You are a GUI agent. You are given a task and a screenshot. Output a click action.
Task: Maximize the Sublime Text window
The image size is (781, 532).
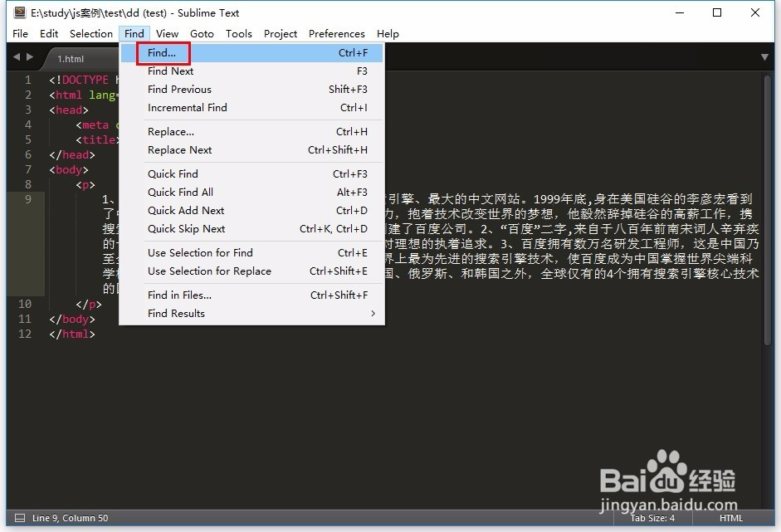point(717,12)
